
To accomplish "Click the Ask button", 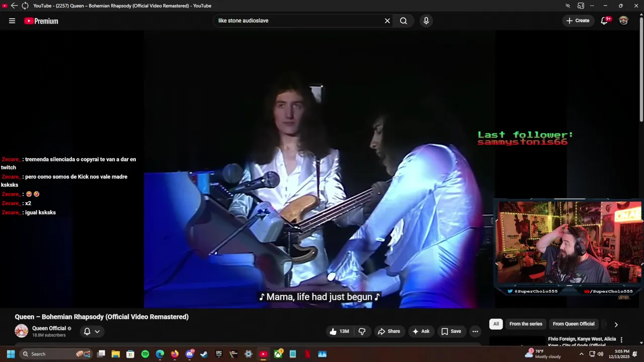I will click(421, 331).
